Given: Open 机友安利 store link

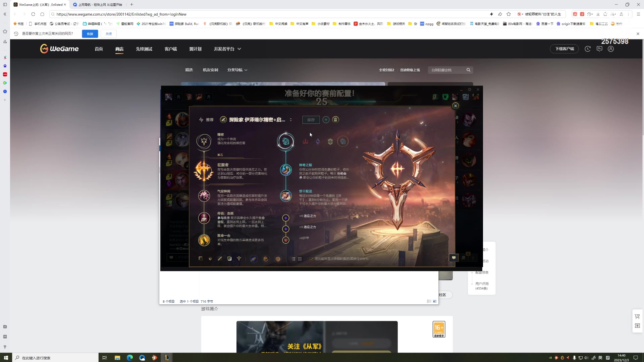Looking at the screenshot, I should (x=210, y=70).
